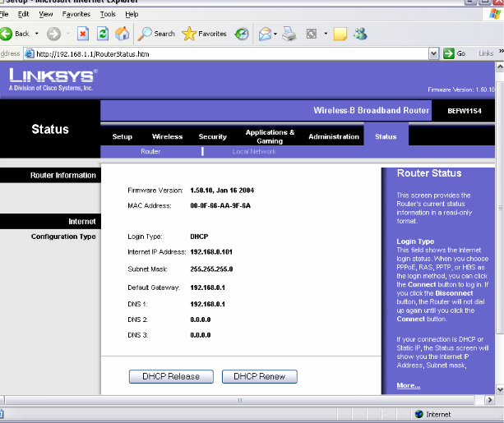Open the Search pane

156,34
